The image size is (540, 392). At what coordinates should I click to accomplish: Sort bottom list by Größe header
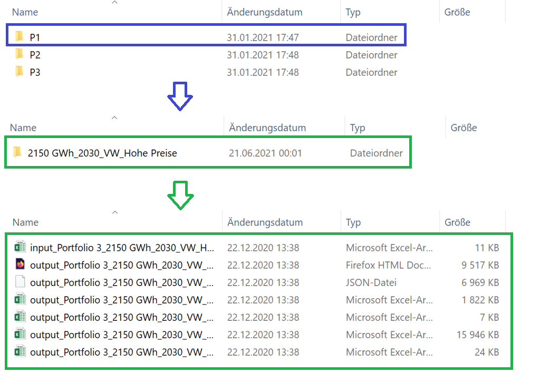[457, 222]
